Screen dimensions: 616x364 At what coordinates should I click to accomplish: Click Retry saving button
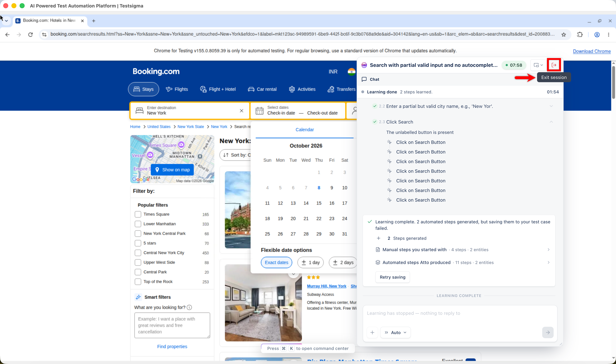(x=393, y=277)
